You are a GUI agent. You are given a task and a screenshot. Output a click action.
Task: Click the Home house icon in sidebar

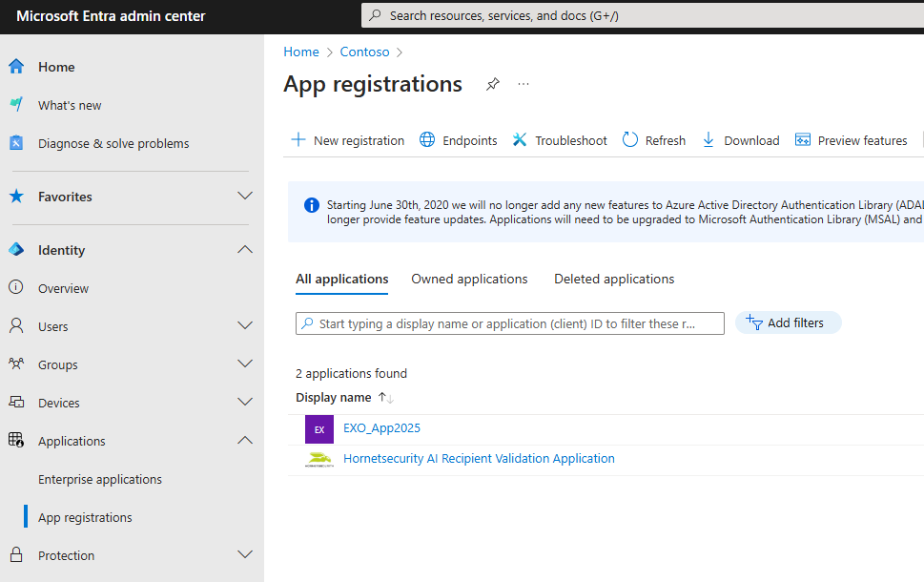[16, 67]
